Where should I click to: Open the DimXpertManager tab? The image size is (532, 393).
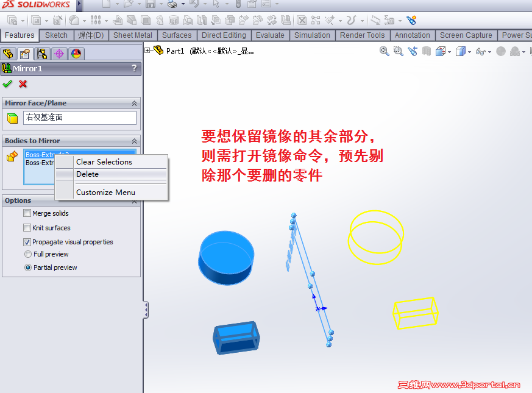click(x=59, y=53)
